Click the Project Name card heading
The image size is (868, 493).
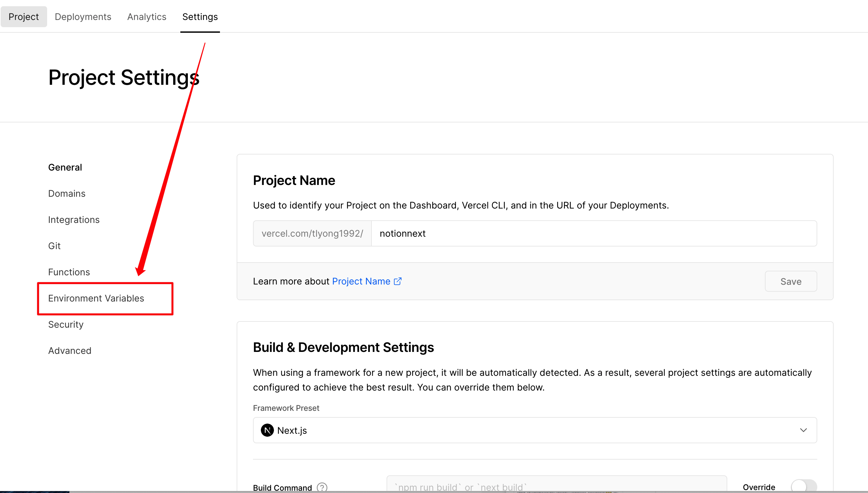(294, 180)
